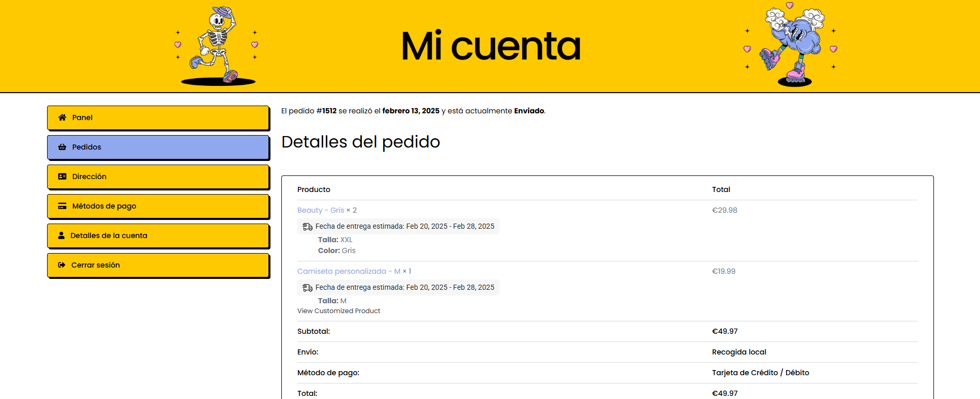This screenshot has height=399, width=980.
Task: Click the View Customized Product link
Action: pyautogui.click(x=339, y=311)
